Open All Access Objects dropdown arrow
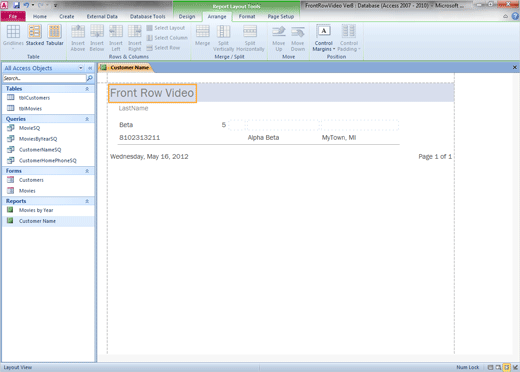 pyautogui.click(x=81, y=68)
